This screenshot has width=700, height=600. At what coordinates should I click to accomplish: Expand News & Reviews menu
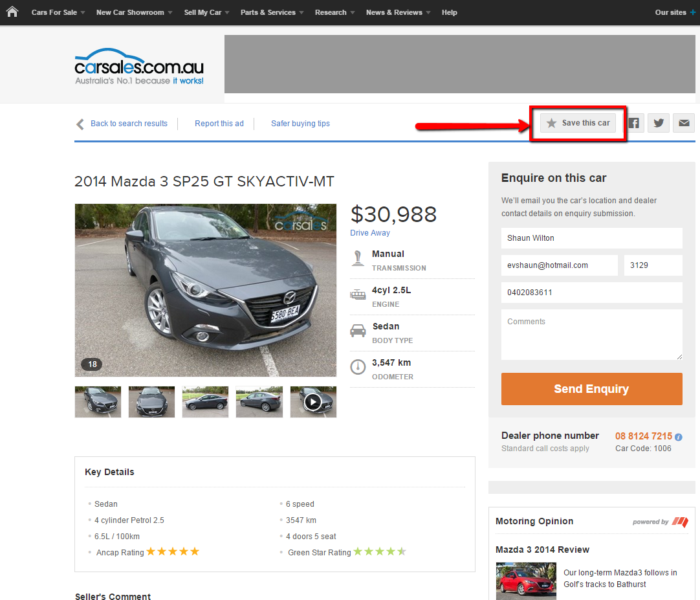pos(399,12)
